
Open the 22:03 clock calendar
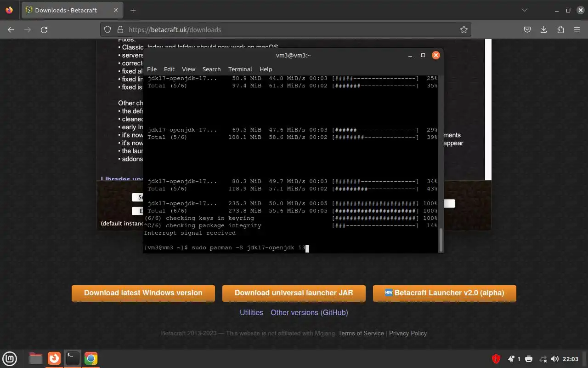(571, 359)
